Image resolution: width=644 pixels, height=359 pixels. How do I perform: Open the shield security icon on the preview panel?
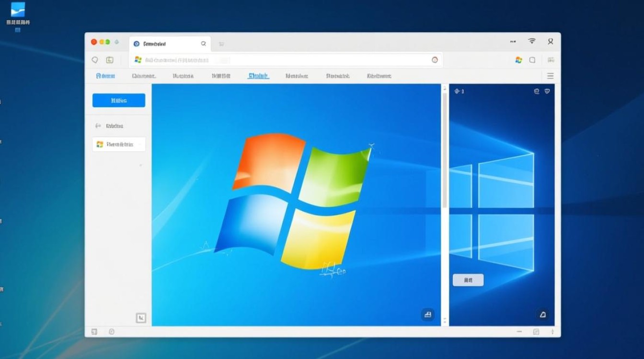(548, 91)
